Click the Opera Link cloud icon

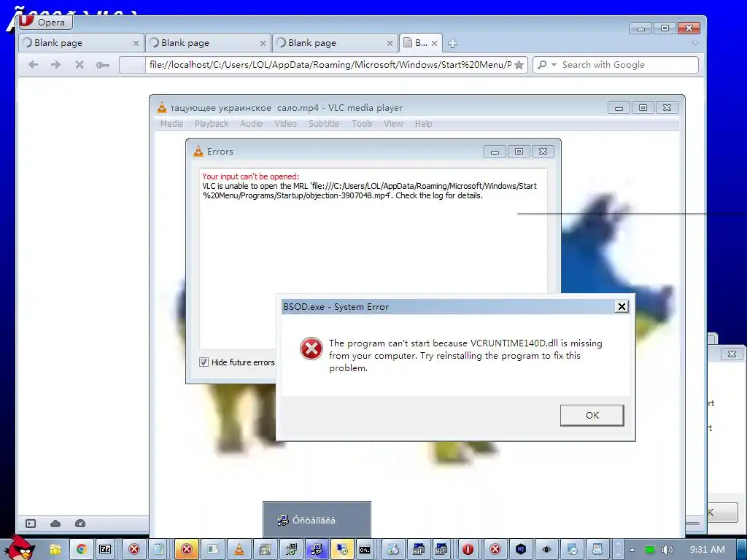pos(55,524)
